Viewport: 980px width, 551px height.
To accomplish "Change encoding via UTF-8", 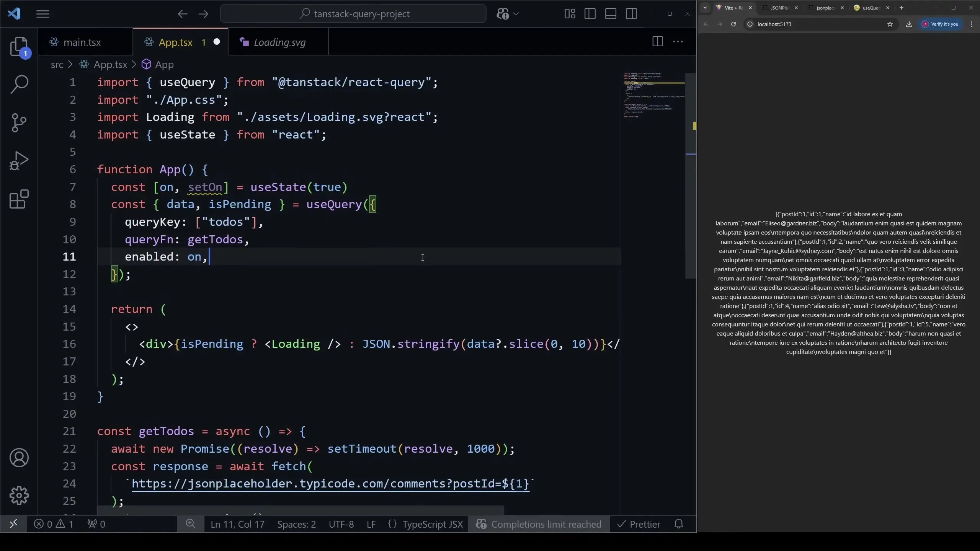I will 341,524.
